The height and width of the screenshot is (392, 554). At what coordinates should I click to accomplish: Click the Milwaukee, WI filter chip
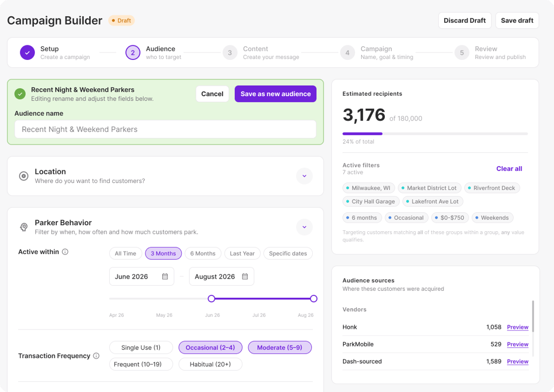369,188
